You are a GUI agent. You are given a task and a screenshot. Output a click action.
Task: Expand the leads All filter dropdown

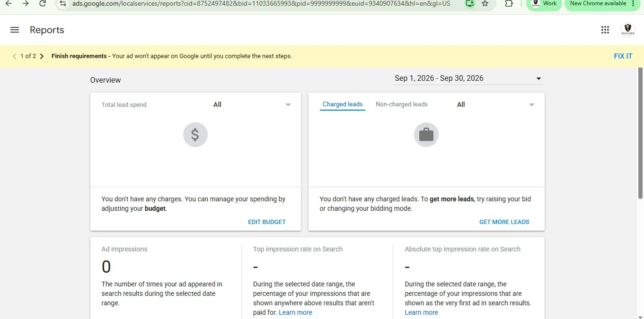tap(495, 104)
